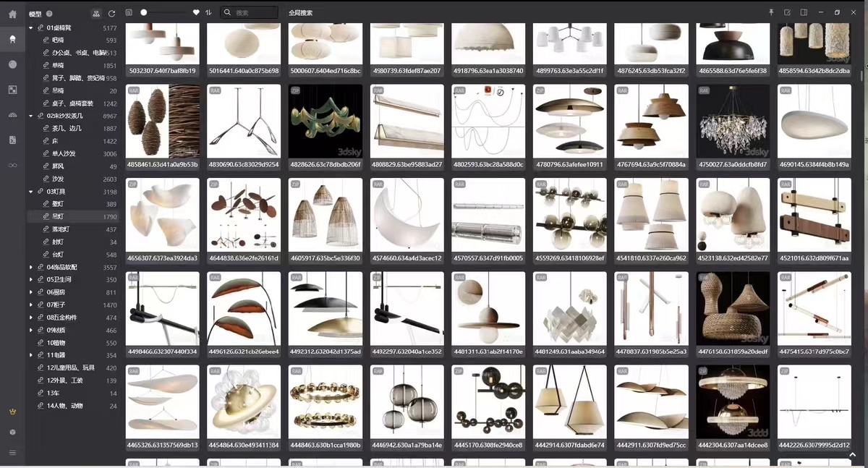Click the thumbnail size slider handle
The image size is (868, 468).
click(x=144, y=12)
